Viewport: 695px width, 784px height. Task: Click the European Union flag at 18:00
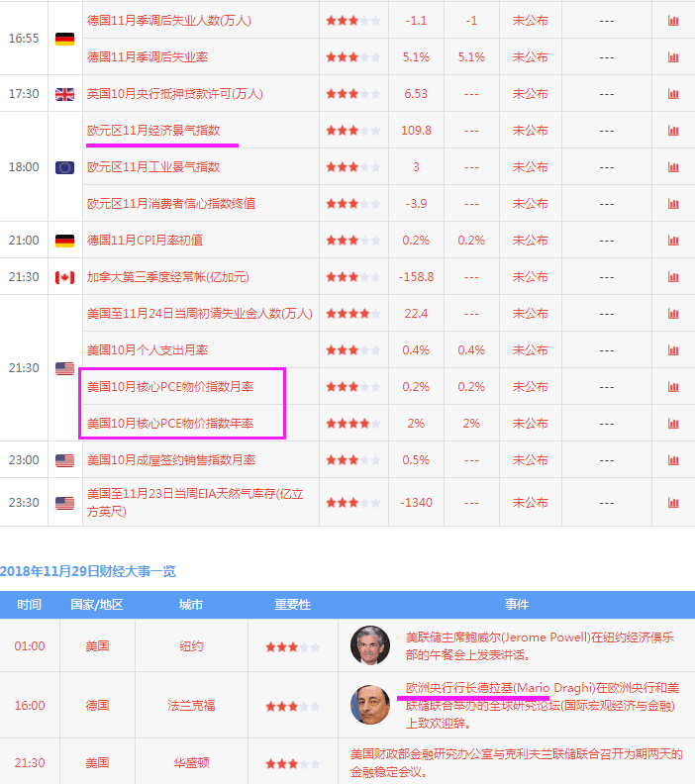coord(64,167)
